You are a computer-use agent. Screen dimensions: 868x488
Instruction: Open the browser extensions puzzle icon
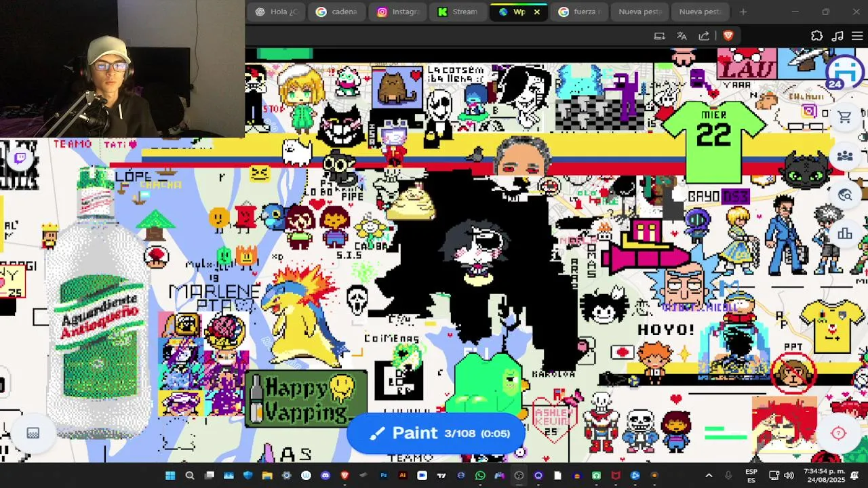(x=816, y=36)
